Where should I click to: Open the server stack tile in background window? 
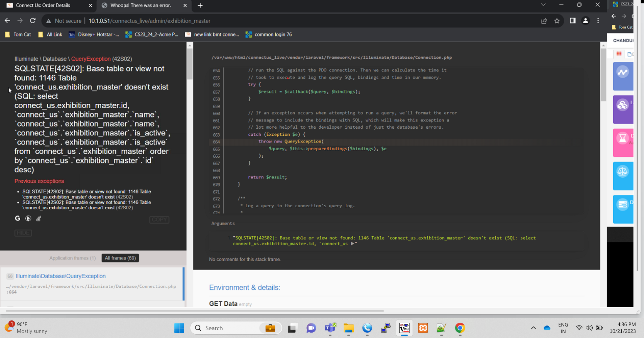pyautogui.click(x=623, y=209)
